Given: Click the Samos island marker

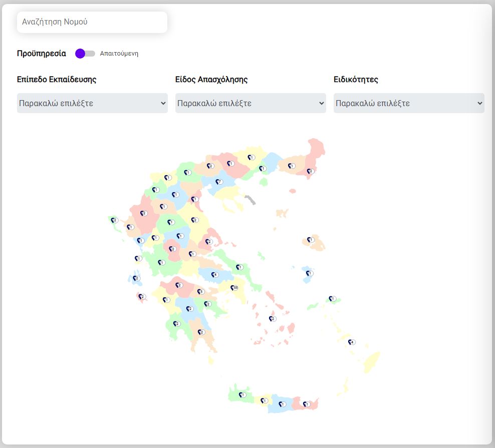Looking at the screenshot, I should tap(331, 299).
